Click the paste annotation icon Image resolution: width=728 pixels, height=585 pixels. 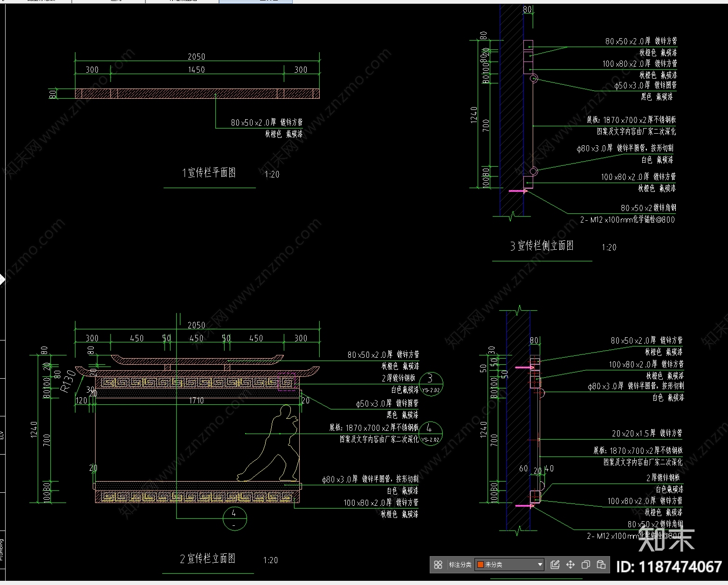(601, 565)
